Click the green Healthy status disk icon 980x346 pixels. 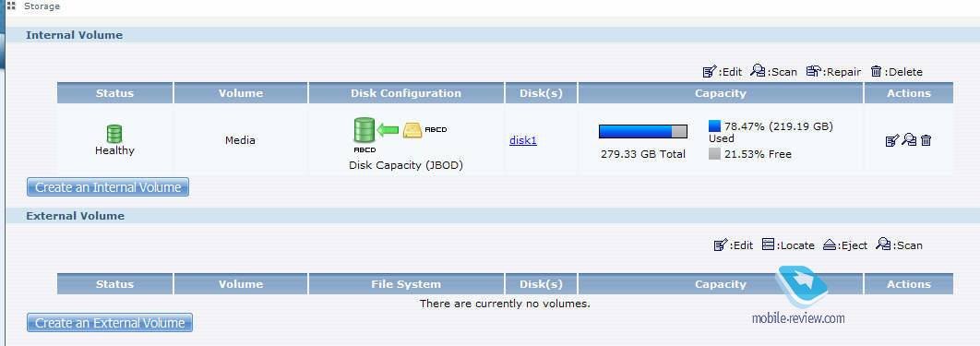click(x=114, y=134)
